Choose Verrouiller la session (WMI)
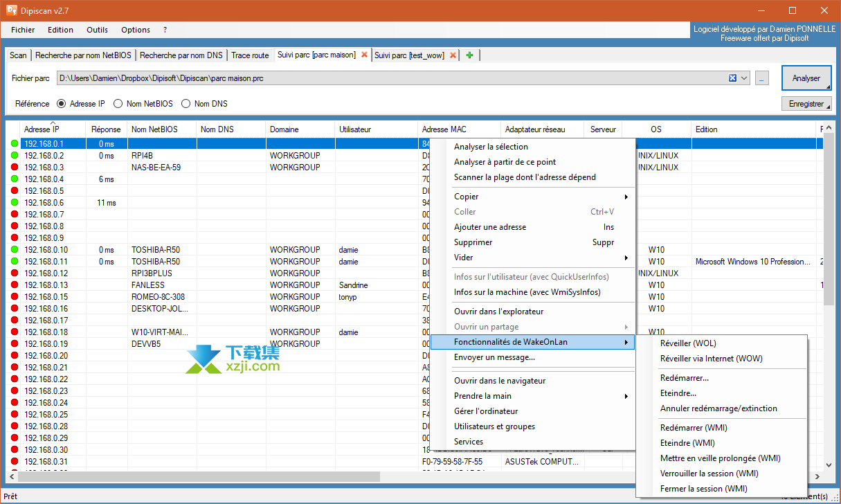The height and width of the screenshot is (504, 841). coord(722,474)
